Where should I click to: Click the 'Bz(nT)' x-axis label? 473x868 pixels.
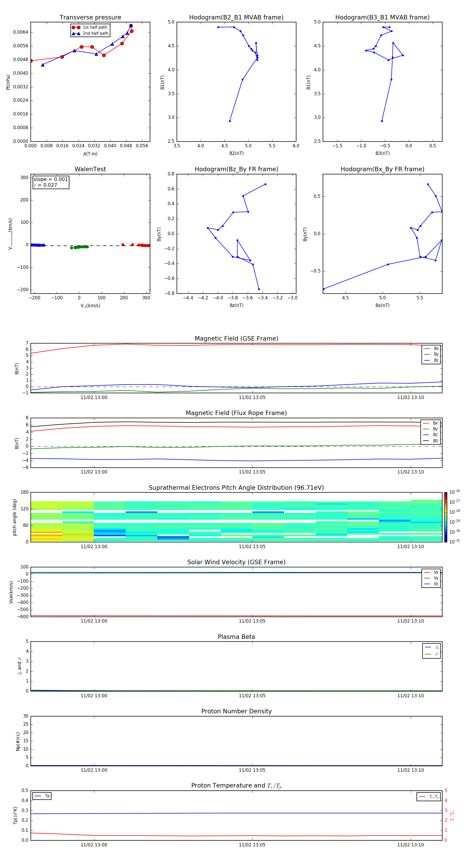(236, 305)
